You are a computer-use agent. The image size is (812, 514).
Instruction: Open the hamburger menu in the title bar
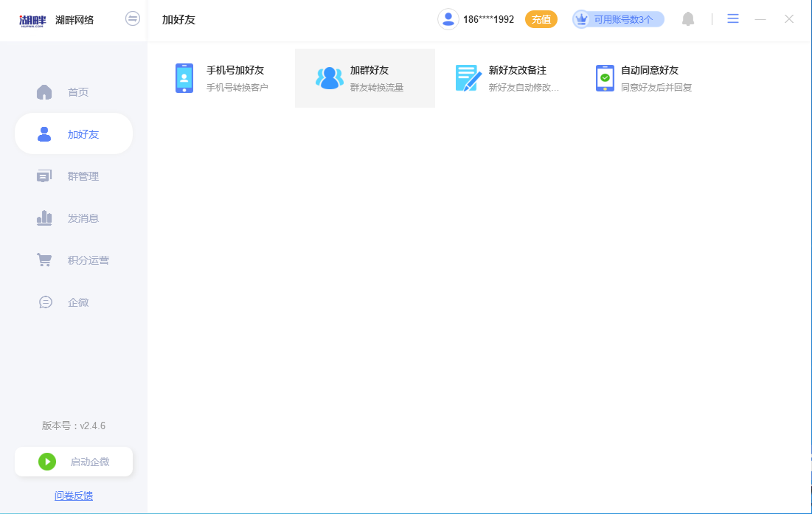[733, 18]
